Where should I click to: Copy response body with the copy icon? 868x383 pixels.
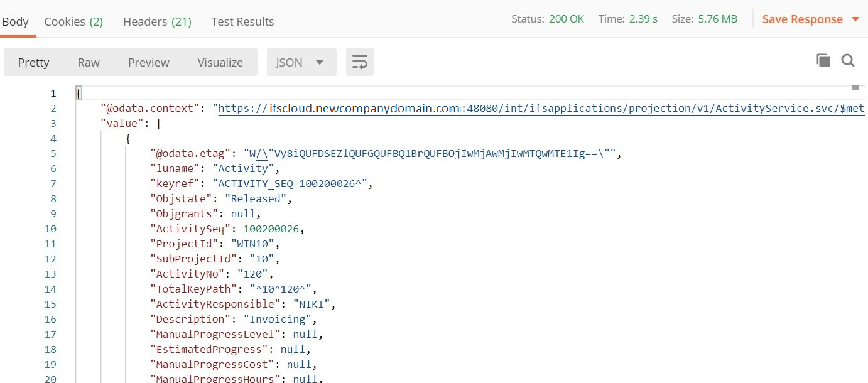click(823, 60)
